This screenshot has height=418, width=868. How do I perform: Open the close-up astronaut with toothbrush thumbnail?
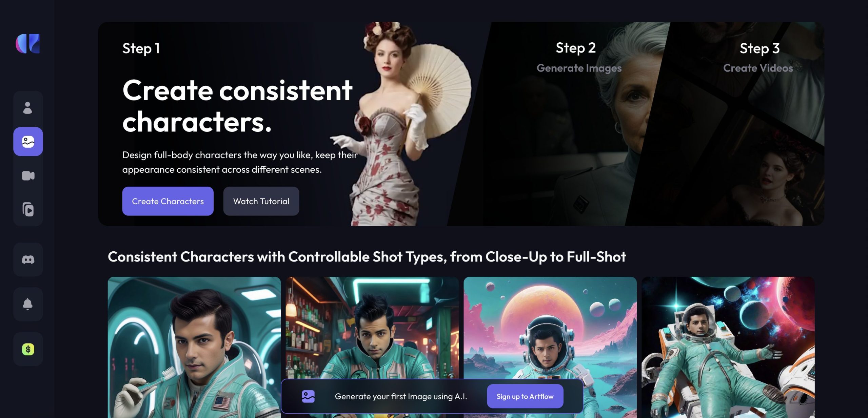(x=194, y=347)
